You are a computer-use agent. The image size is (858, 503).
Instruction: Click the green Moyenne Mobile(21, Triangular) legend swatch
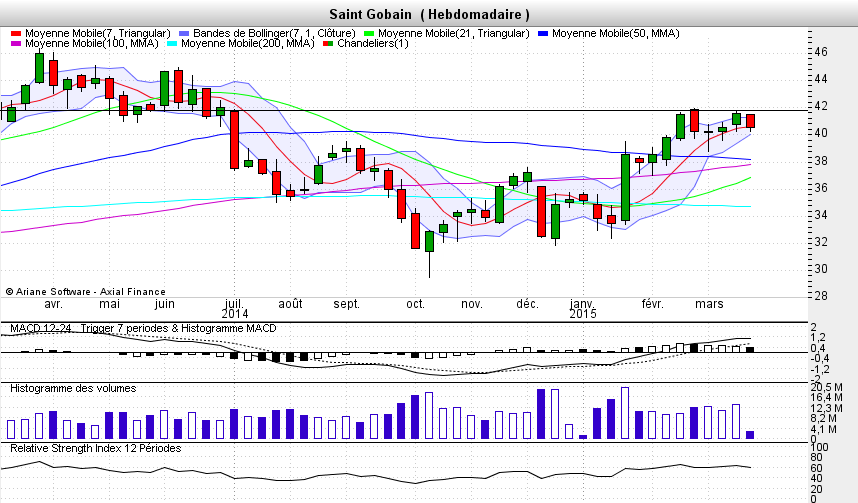tap(369, 33)
